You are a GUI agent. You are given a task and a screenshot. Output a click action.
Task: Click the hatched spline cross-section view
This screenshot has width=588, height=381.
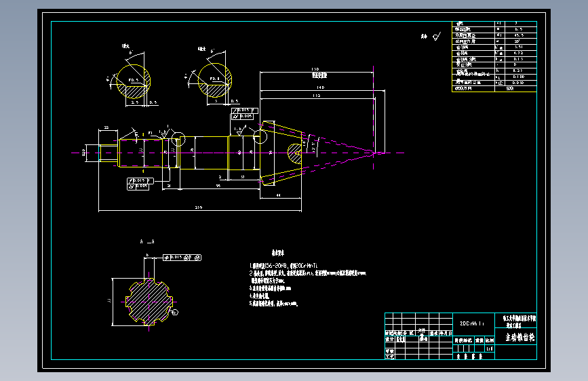click(x=149, y=301)
